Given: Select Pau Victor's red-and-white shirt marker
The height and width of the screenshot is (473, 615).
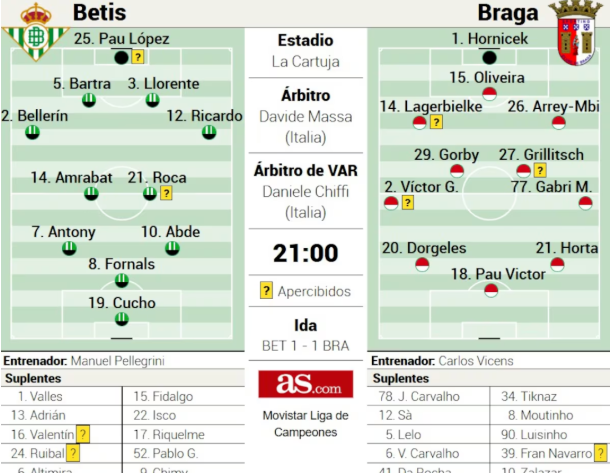Looking at the screenshot, I should click(x=491, y=290).
